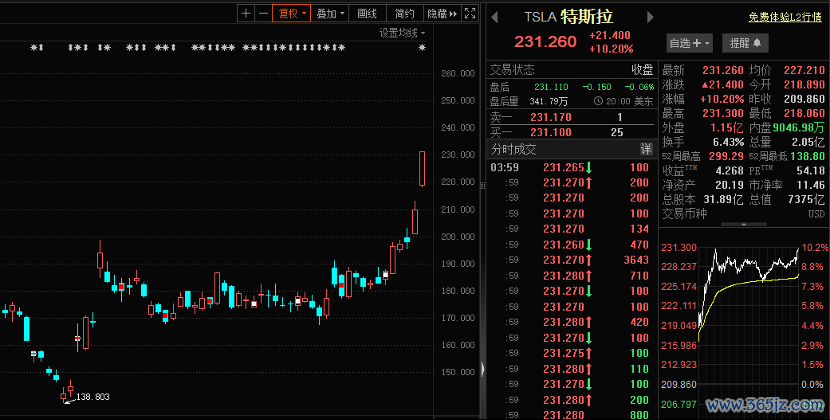The width and height of the screenshot is (830, 420).
Task: Click the rightmost event star marker above chart
Action: 422,48
